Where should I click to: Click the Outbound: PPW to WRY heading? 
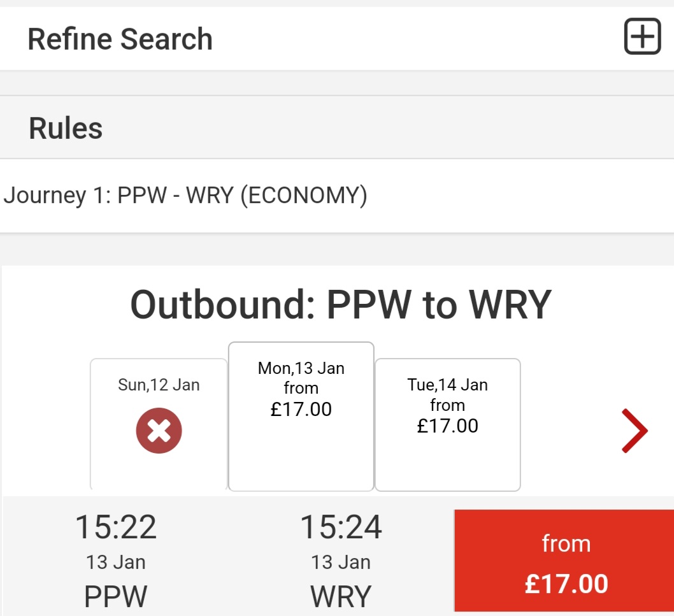pos(340,304)
